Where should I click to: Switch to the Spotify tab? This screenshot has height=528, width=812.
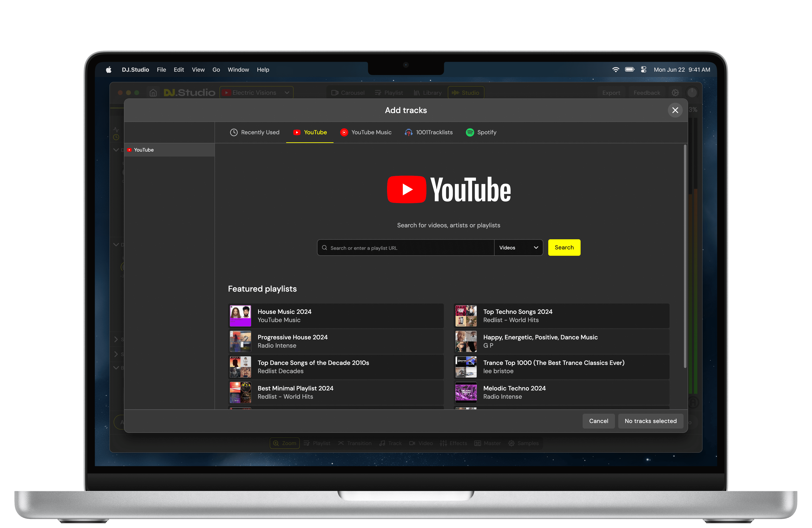click(x=481, y=132)
